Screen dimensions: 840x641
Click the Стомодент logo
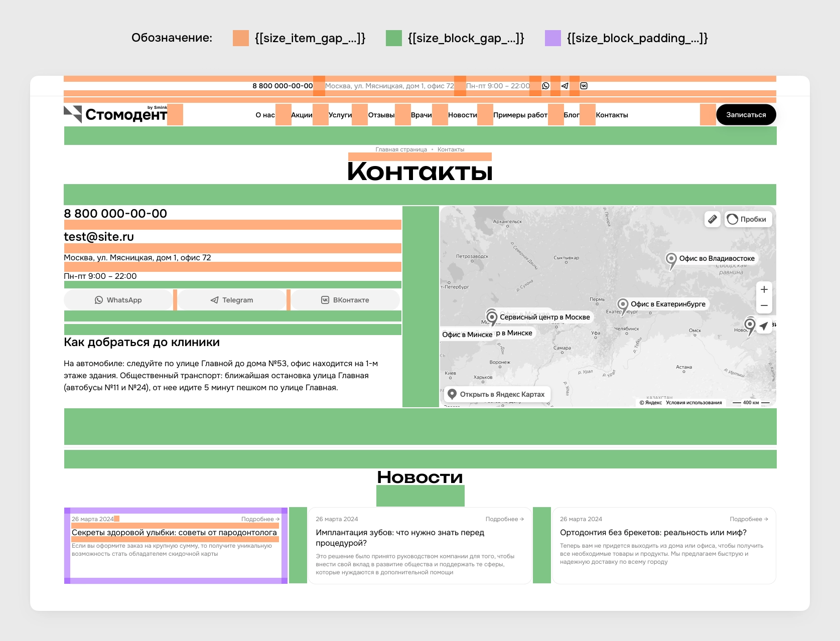point(115,114)
